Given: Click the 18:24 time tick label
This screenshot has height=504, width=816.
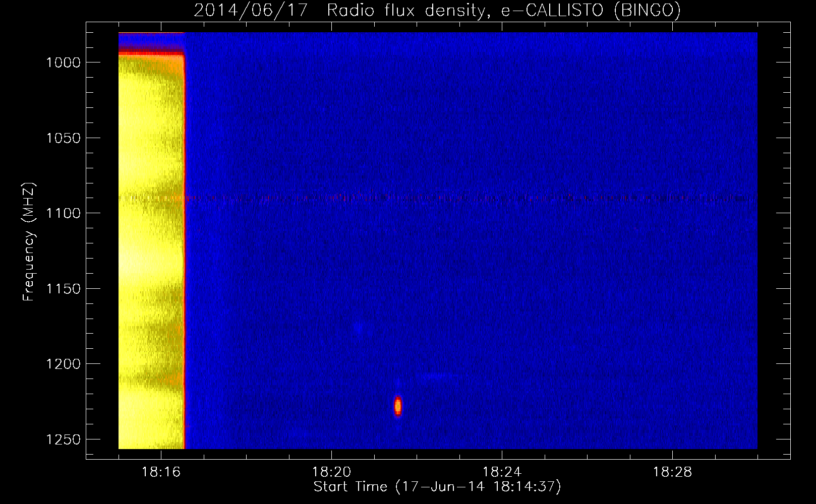Looking at the screenshot, I should [502, 472].
